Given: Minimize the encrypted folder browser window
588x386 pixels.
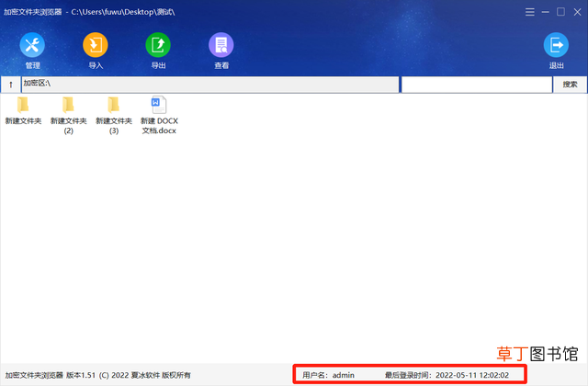Looking at the screenshot, I should point(545,12).
